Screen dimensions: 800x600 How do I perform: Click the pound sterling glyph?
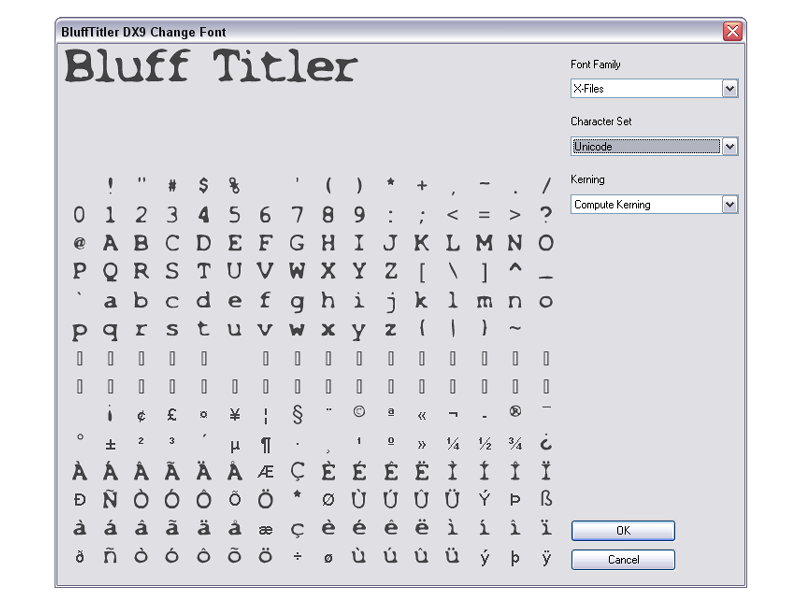pos(172,414)
